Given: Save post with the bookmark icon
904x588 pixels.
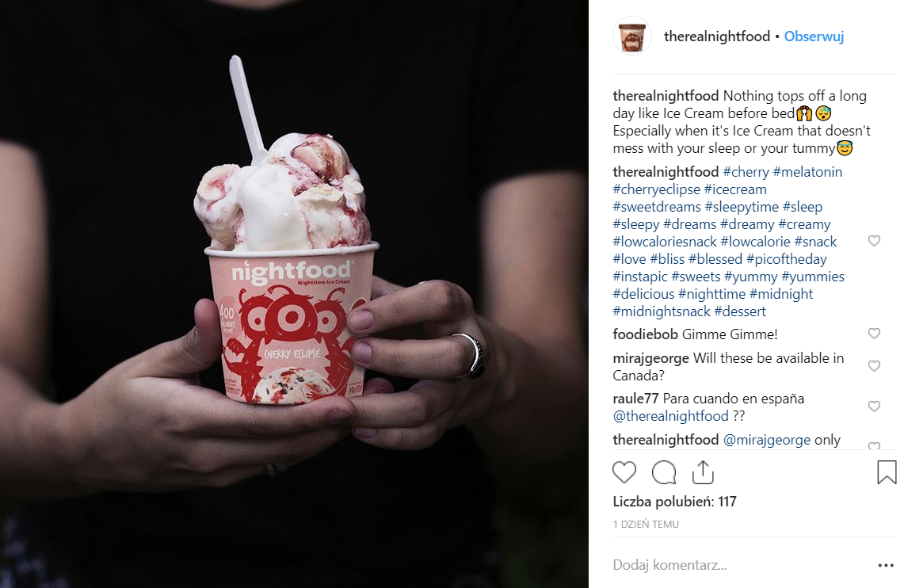Looking at the screenshot, I should 886,472.
